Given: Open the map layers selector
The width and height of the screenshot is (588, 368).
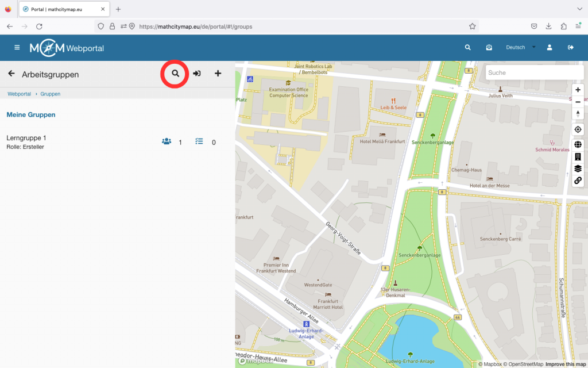Looking at the screenshot, I should (578, 168).
